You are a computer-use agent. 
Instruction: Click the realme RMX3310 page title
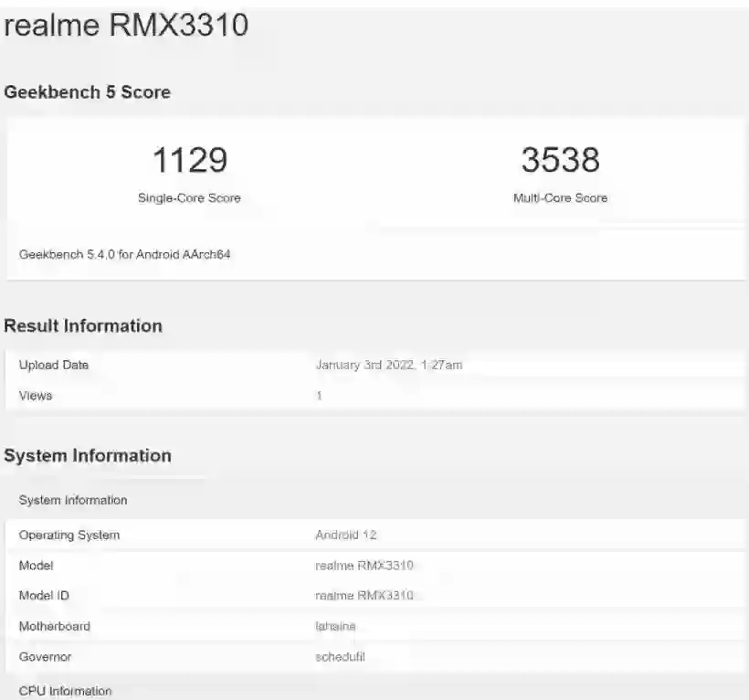[126, 25]
